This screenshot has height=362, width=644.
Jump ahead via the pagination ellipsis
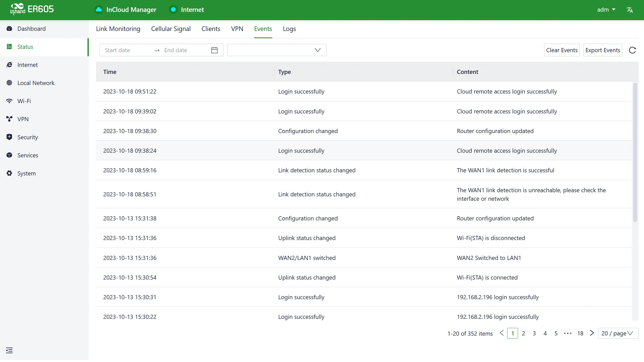[568, 334]
